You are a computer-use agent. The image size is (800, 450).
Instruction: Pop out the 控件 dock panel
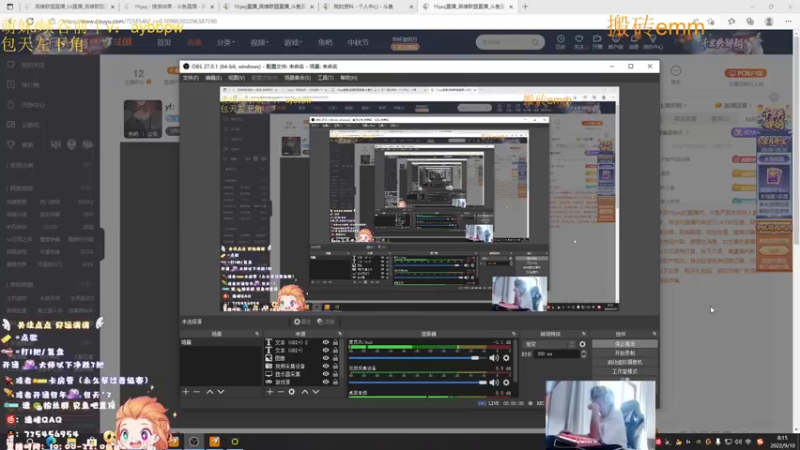point(654,334)
